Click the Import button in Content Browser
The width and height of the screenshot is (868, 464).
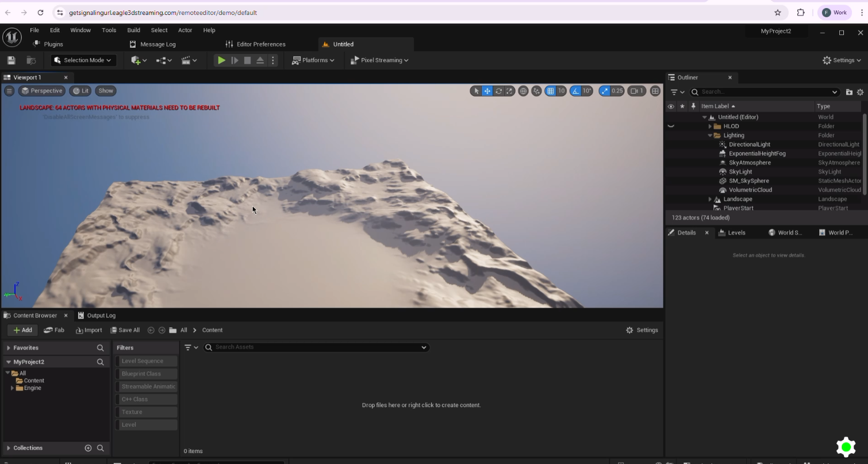click(89, 330)
